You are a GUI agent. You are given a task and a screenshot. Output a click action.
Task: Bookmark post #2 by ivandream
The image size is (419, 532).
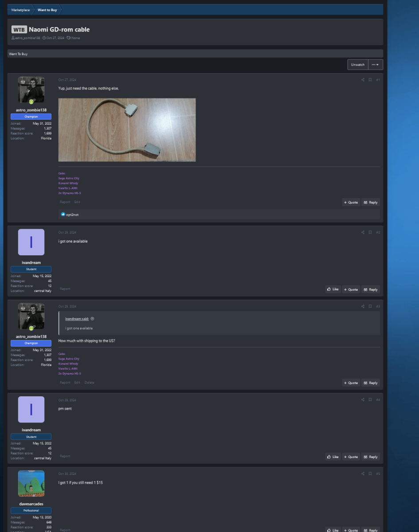point(370,232)
